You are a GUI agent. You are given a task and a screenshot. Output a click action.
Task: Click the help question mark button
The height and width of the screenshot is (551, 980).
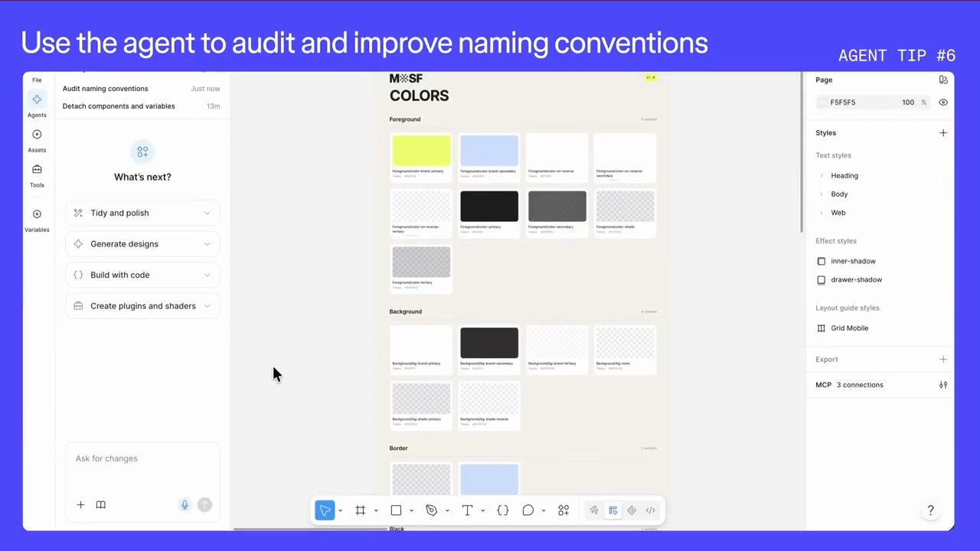coord(930,510)
